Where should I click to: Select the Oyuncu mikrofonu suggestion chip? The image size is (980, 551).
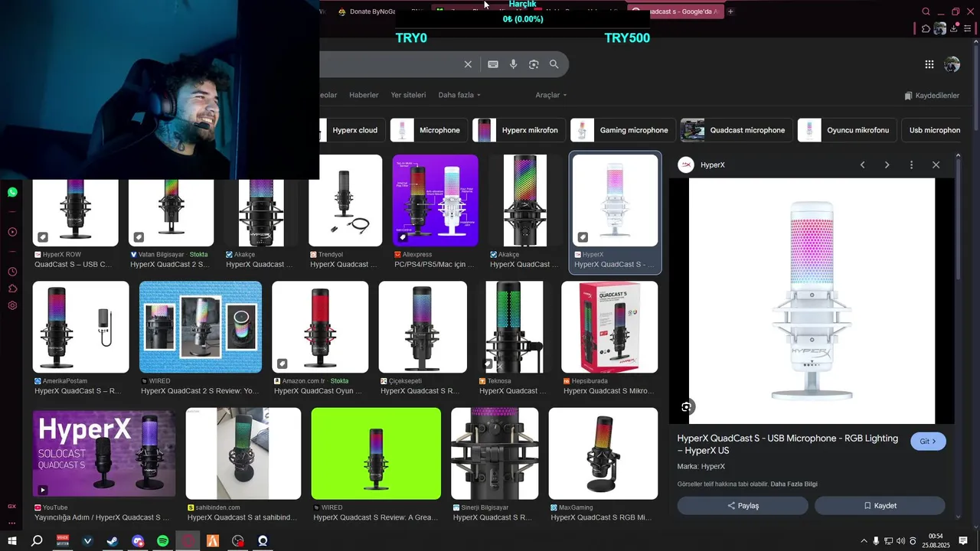pyautogui.click(x=847, y=130)
